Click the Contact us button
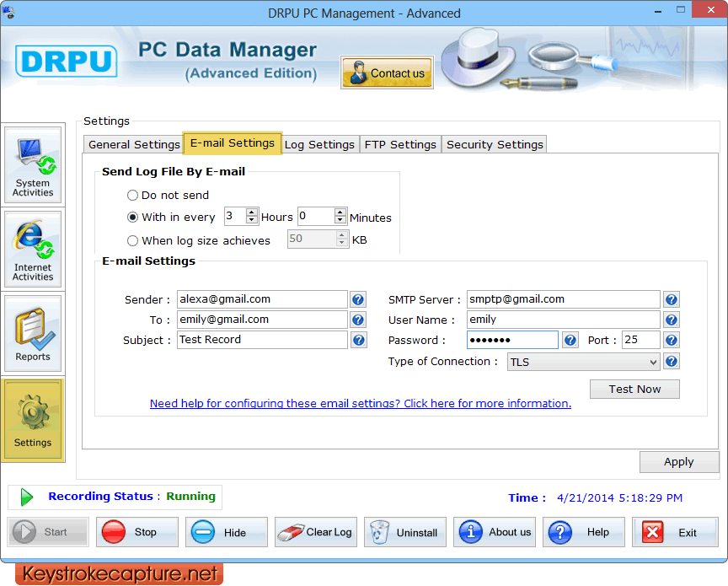Screen dimensions: 728x586 click(388, 73)
